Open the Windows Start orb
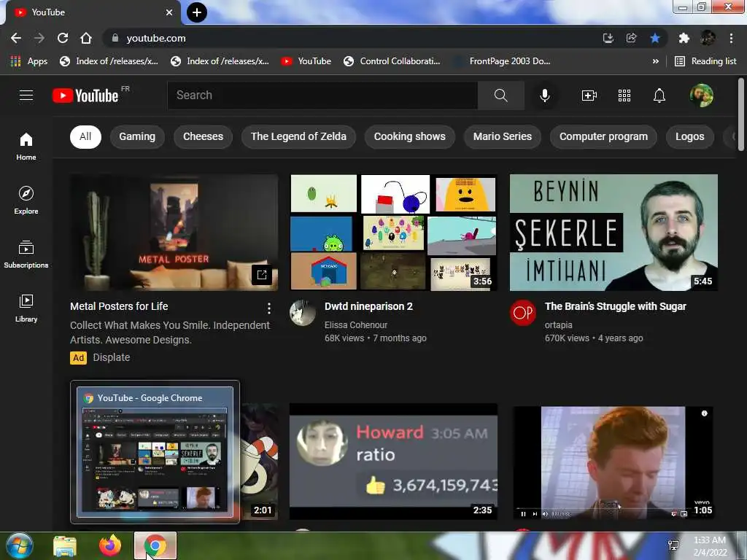The image size is (747, 560). click(x=20, y=545)
